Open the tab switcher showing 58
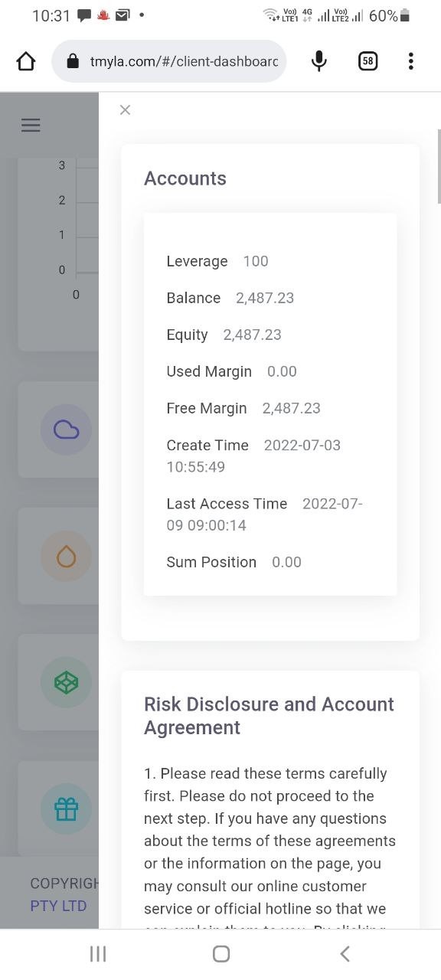 pyautogui.click(x=368, y=61)
